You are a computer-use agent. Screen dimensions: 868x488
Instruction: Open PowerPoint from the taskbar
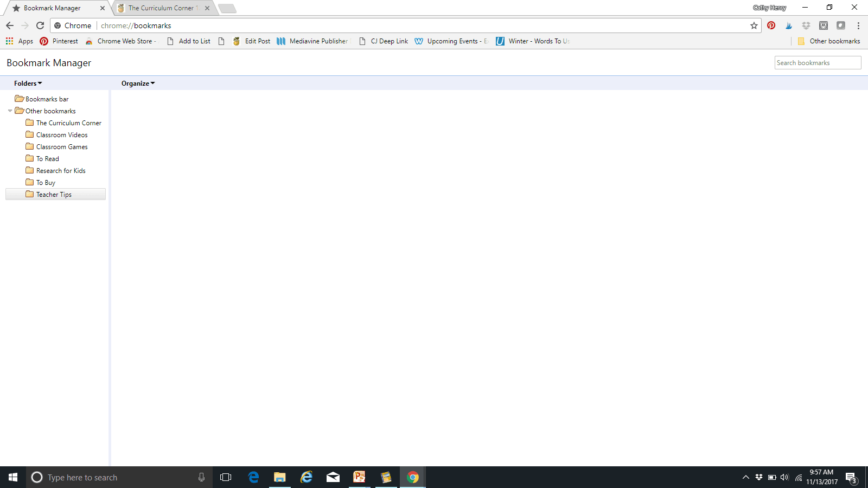360,477
